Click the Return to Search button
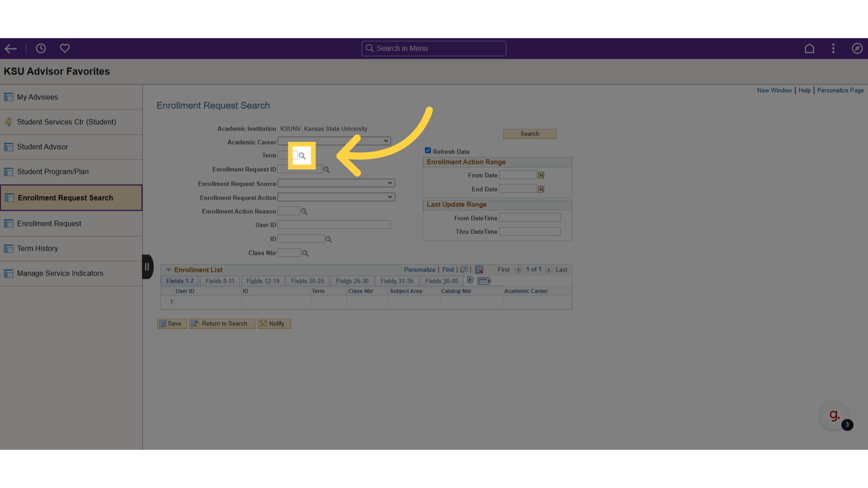The image size is (868, 488). pos(222,324)
